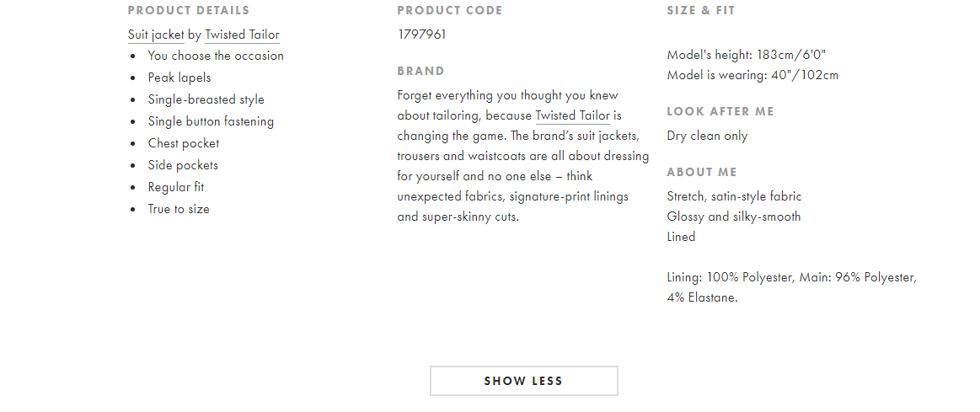The image size is (980, 412).
Task: Click the About Me heading
Action: pos(702,172)
